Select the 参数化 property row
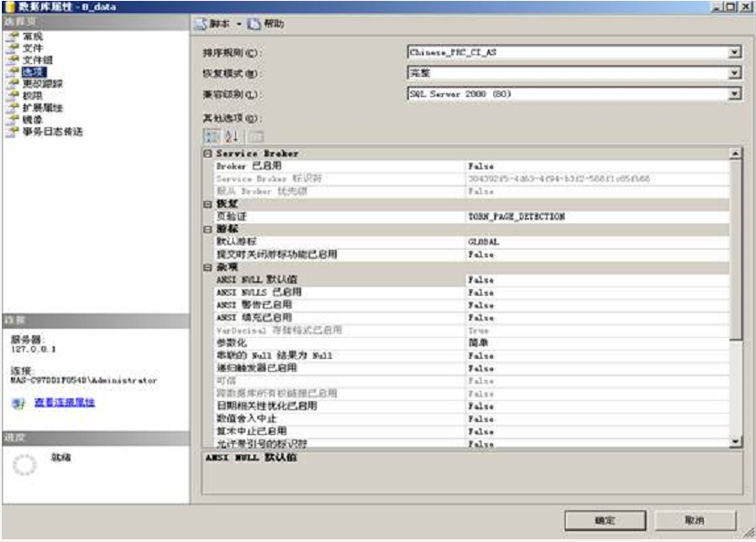This screenshot has height=542, width=756. tap(471, 342)
